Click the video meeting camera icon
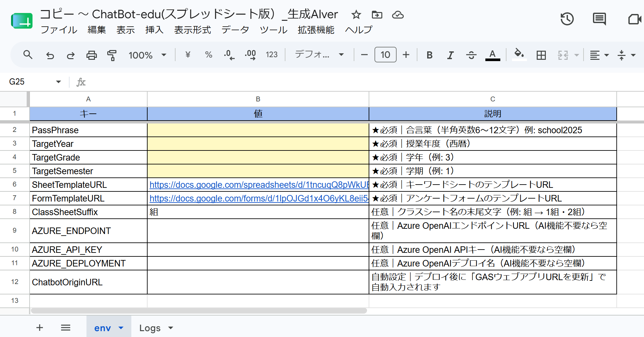This screenshot has height=337, width=644. pos(635,19)
